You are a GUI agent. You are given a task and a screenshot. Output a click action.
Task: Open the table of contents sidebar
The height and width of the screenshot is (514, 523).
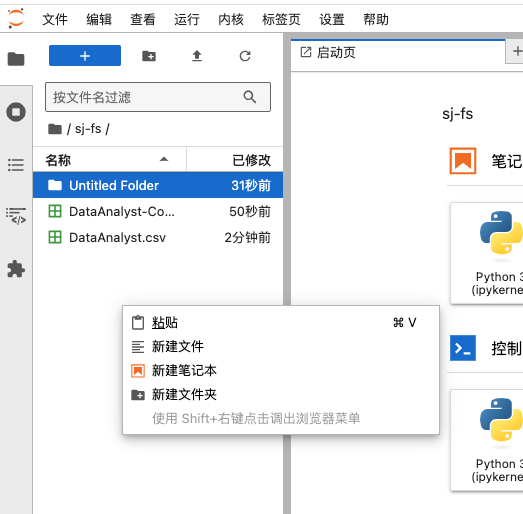tap(16, 164)
